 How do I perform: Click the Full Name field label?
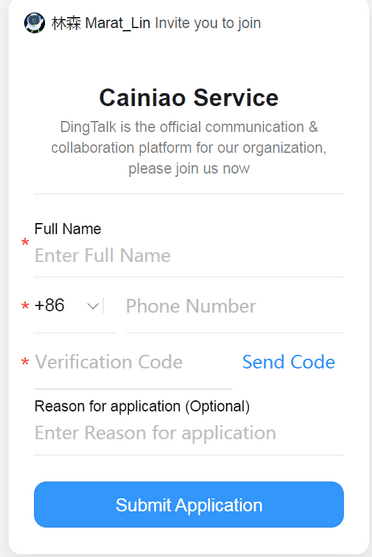point(68,229)
